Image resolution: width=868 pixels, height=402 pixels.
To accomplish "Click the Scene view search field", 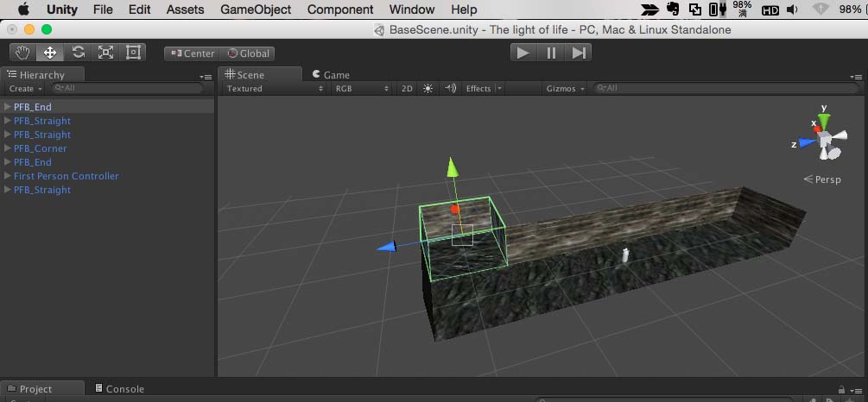I will 726,88.
